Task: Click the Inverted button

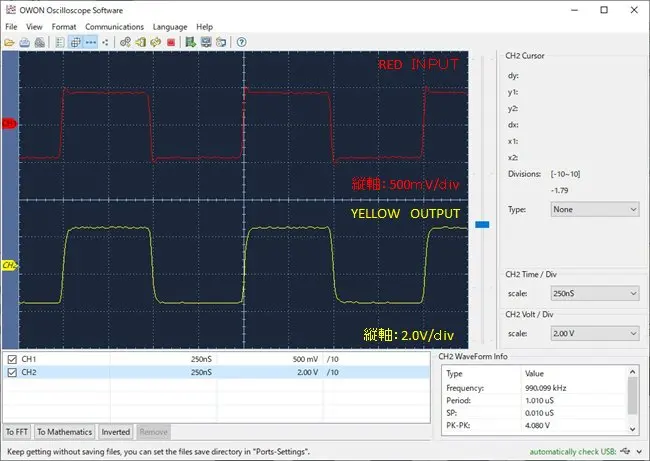Action: [116, 432]
